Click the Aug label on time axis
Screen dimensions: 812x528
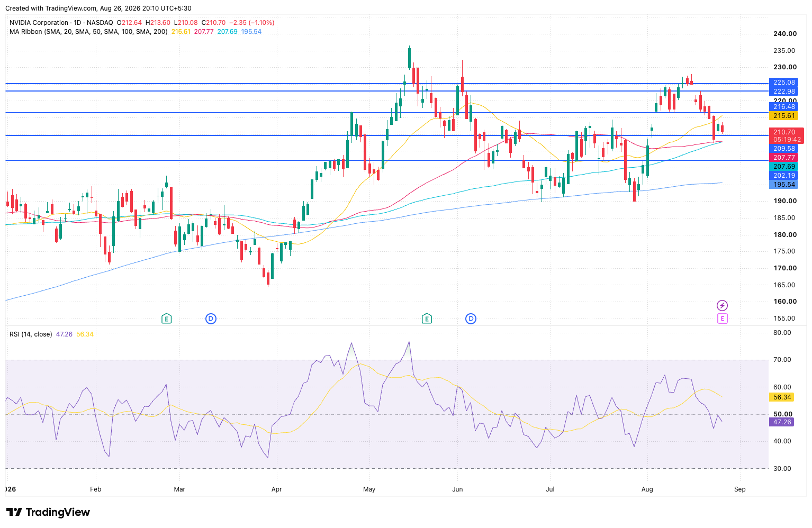(647, 489)
